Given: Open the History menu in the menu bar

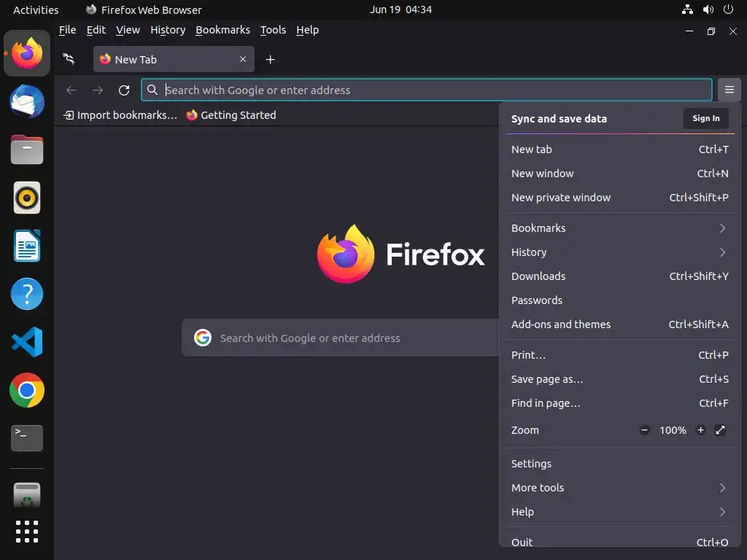Looking at the screenshot, I should tap(168, 30).
